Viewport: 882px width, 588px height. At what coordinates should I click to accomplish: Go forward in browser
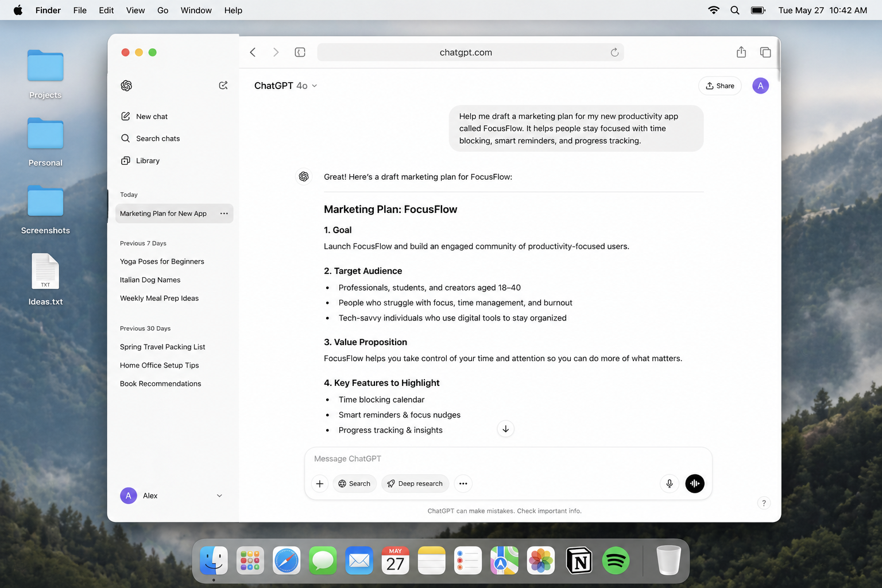(276, 52)
